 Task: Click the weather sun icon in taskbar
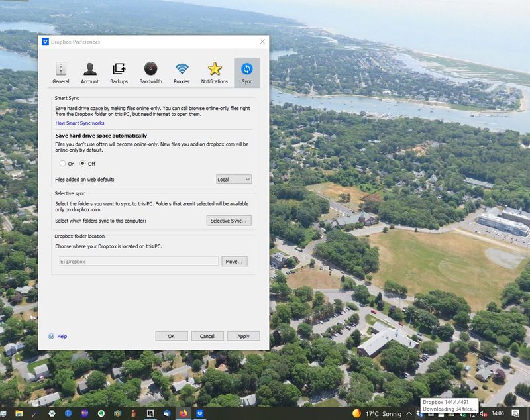[x=356, y=413]
